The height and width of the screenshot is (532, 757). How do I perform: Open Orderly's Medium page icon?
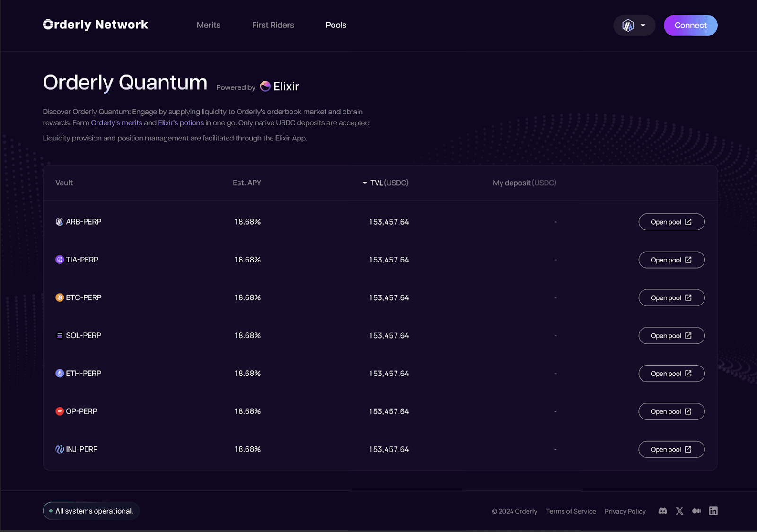(x=696, y=511)
